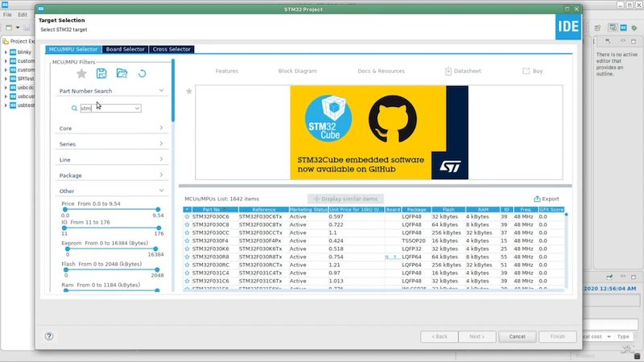Sort list by Package column header
The height and width of the screenshot is (362, 644).
pyautogui.click(x=416, y=209)
